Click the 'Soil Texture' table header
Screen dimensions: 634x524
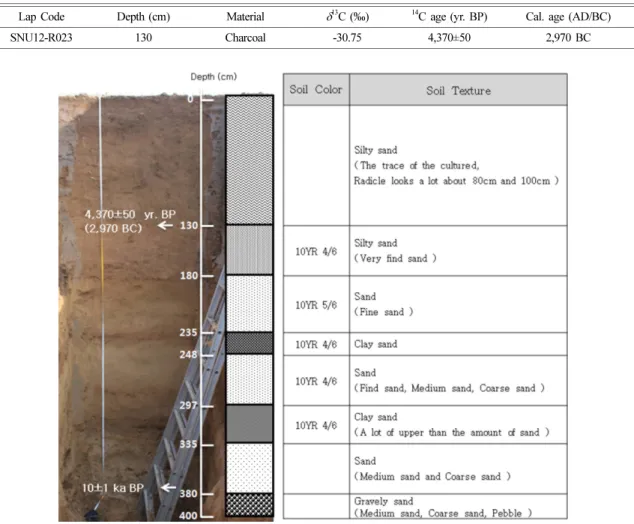[459, 91]
